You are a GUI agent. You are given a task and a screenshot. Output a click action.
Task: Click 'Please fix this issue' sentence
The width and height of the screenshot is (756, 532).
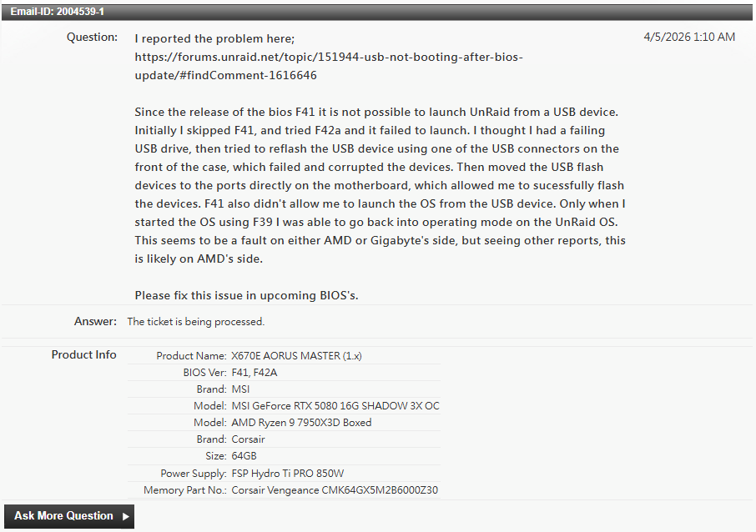tap(246, 295)
